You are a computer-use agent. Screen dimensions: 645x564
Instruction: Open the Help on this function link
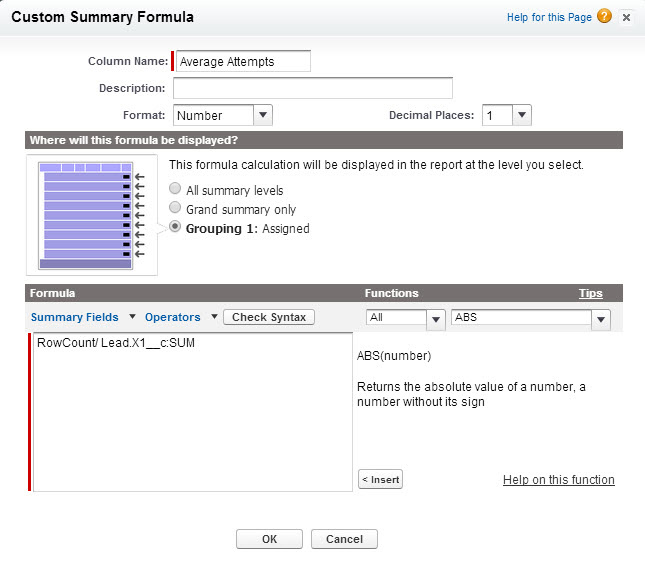pyautogui.click(x=559, y=480)
